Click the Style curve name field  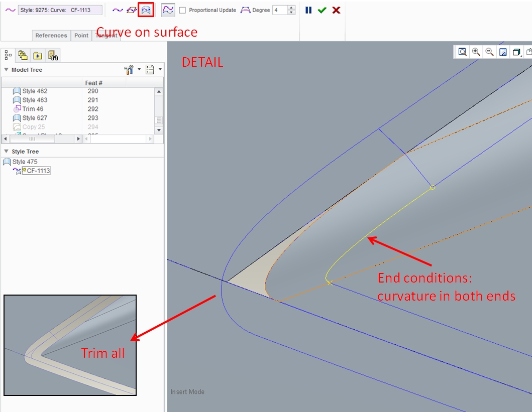coord(60,10)
